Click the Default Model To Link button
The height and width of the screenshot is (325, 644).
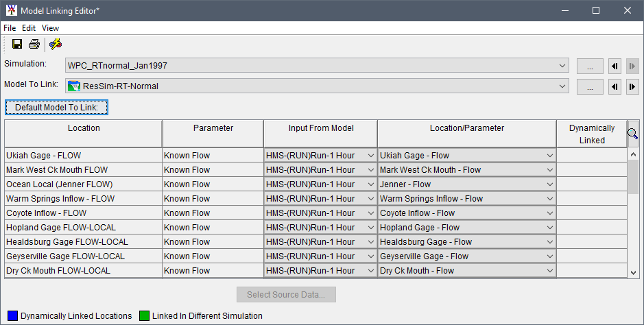click(x=57, y=108)
